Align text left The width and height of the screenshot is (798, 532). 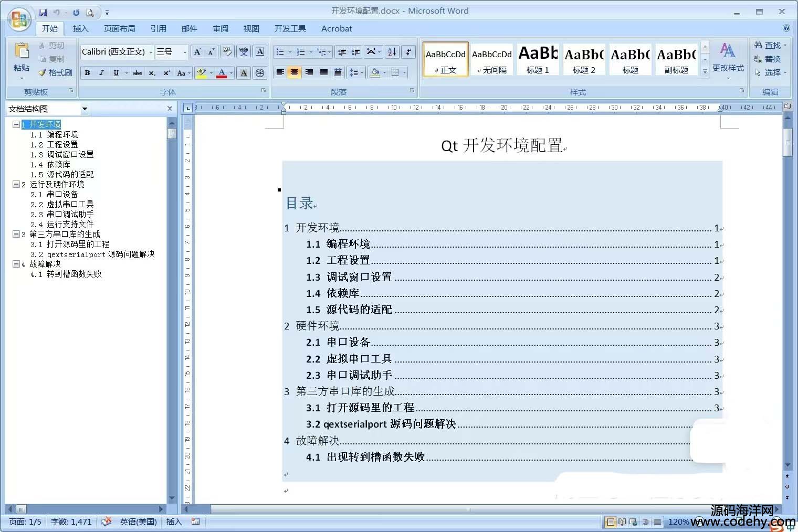[280, 72]
